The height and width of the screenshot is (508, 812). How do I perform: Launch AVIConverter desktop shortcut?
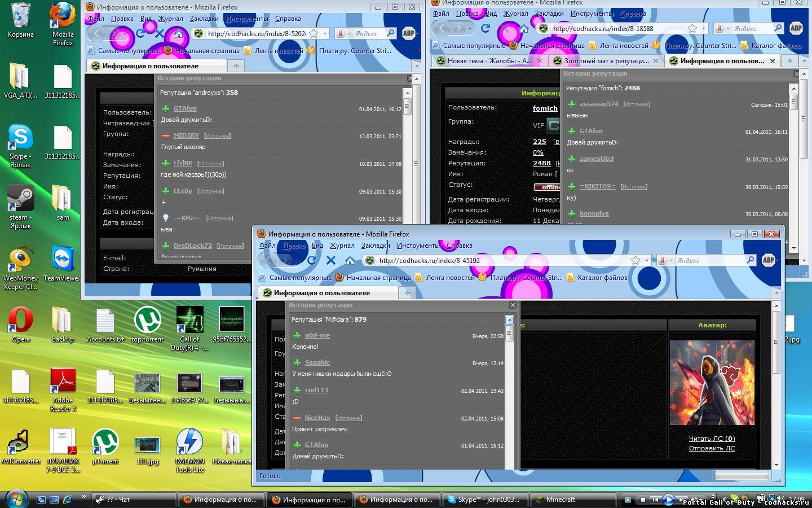[20, 446]
